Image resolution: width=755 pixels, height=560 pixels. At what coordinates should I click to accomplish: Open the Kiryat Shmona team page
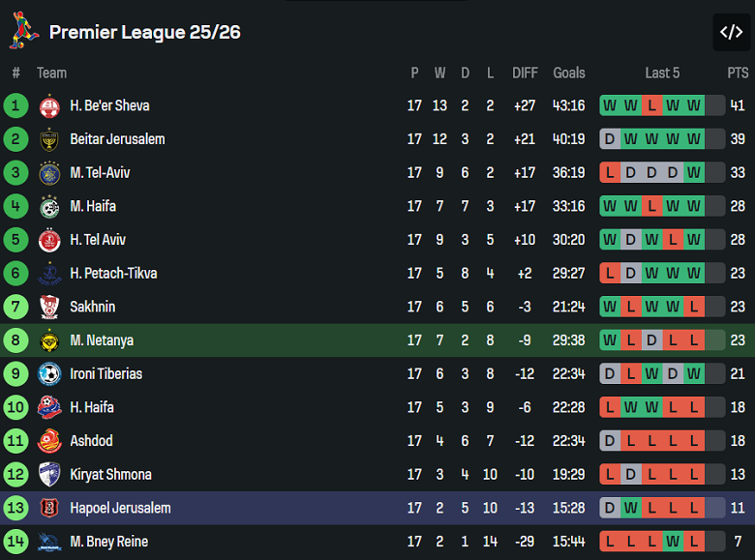pos(110,474)
